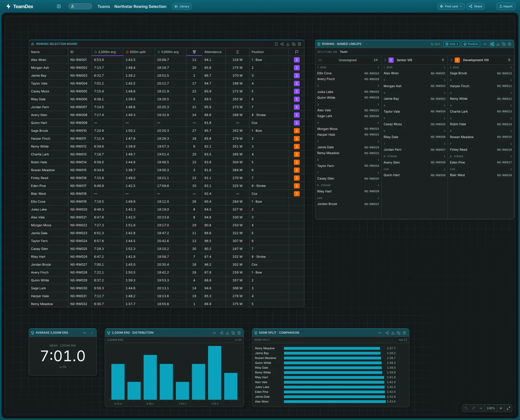This screenshot has height=420, width=520.
Task: Select Remy Meadow bar in 500m Split chart
Action: [x=332, y=349]
